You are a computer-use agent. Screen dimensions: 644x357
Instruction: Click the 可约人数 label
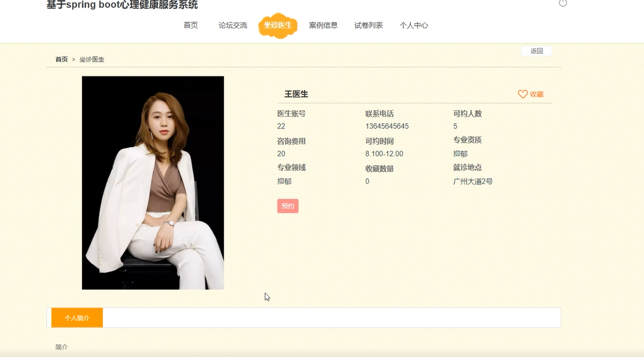coord(467,113)
